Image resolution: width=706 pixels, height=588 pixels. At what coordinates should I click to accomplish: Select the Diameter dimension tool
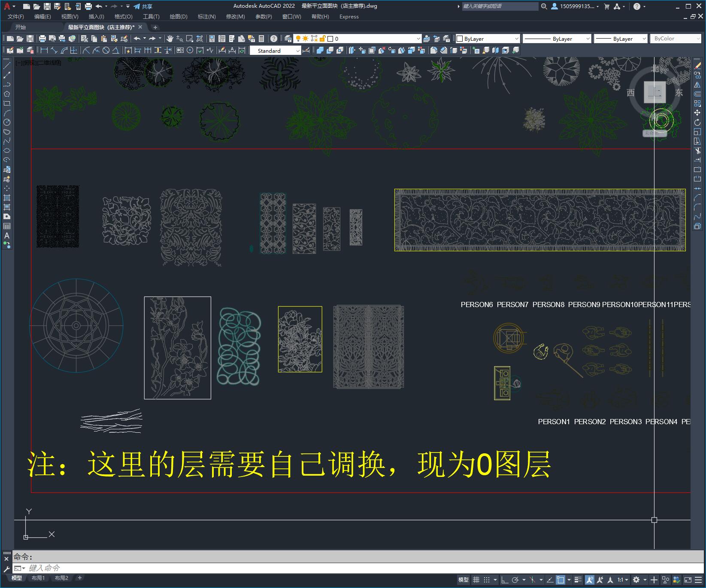[x=106, y=50]
